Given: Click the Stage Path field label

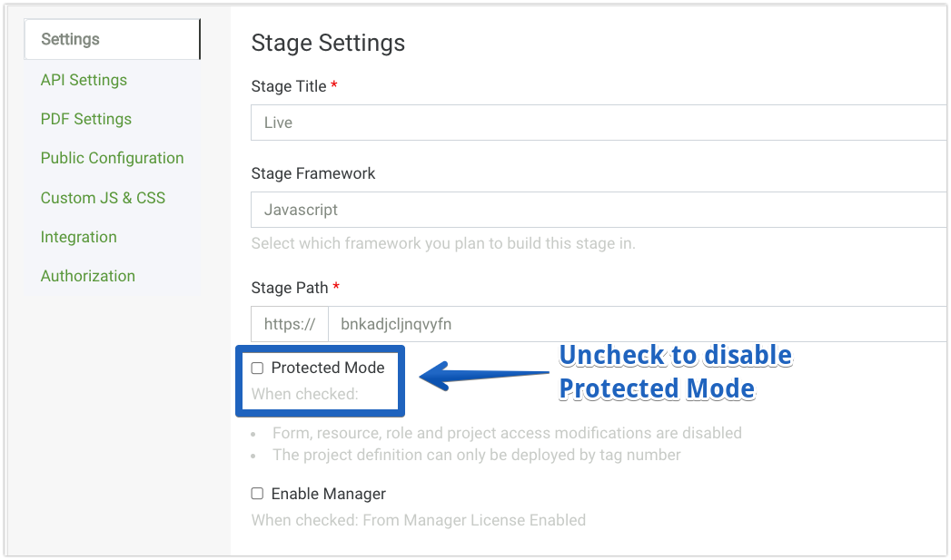Looking at the screenshot, I should pyautogui.click(x=290, y=288).
